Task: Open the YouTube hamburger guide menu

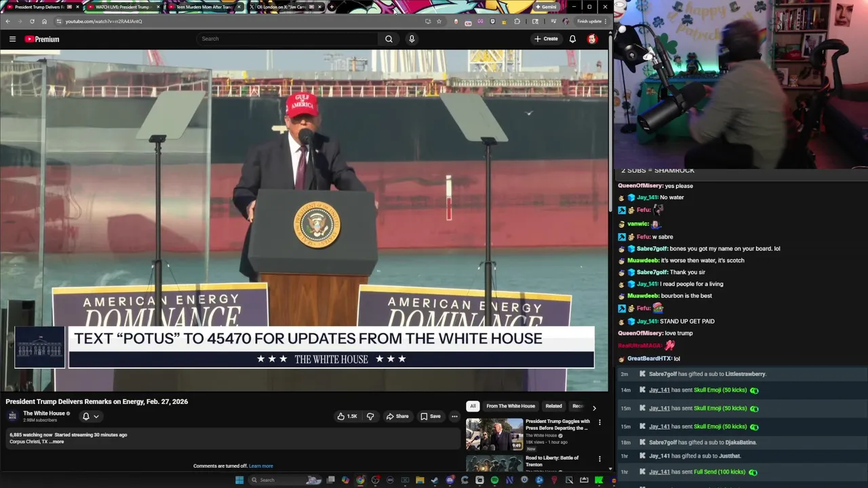Action: point(12,39)
